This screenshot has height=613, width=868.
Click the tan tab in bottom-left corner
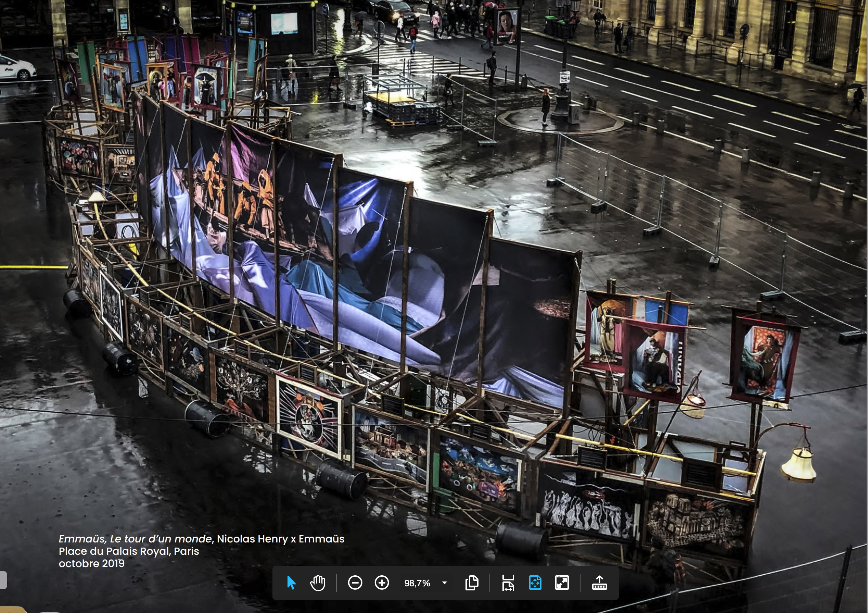tap(11, 610)
